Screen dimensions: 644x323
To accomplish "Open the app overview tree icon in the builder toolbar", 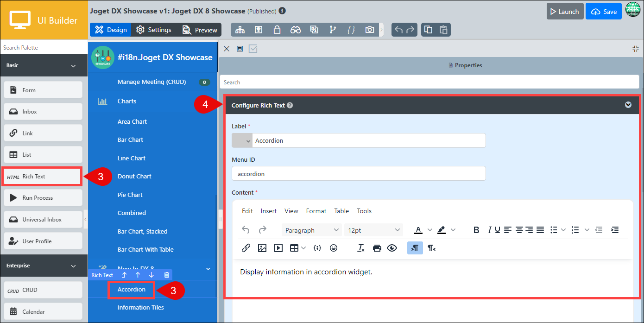I will click(x=240, y=30).
